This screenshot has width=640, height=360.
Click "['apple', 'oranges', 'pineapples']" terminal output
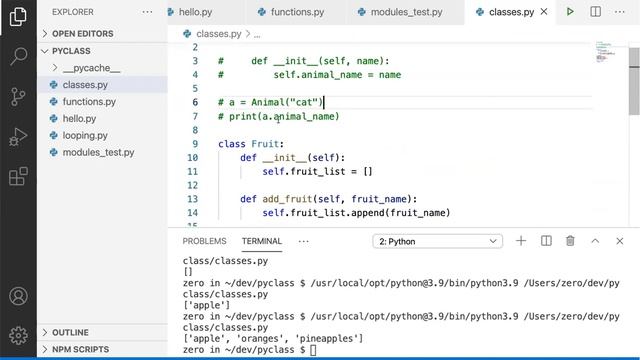click(x=273, y=339)
